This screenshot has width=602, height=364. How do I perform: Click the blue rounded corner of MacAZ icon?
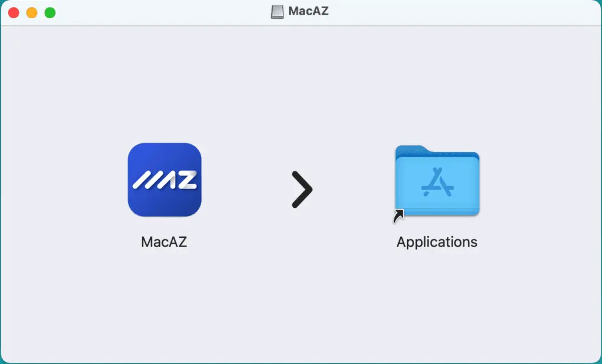pyautogui.click(x=135, y=150)
